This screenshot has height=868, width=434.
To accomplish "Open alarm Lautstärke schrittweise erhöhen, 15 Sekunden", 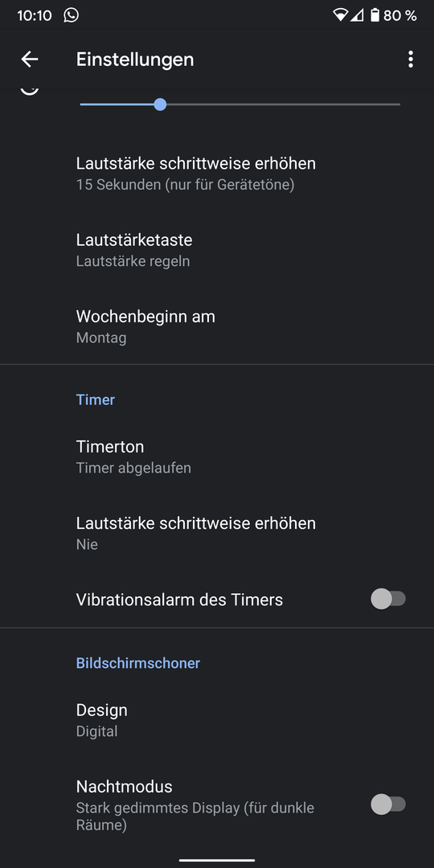I will (217, 174).
